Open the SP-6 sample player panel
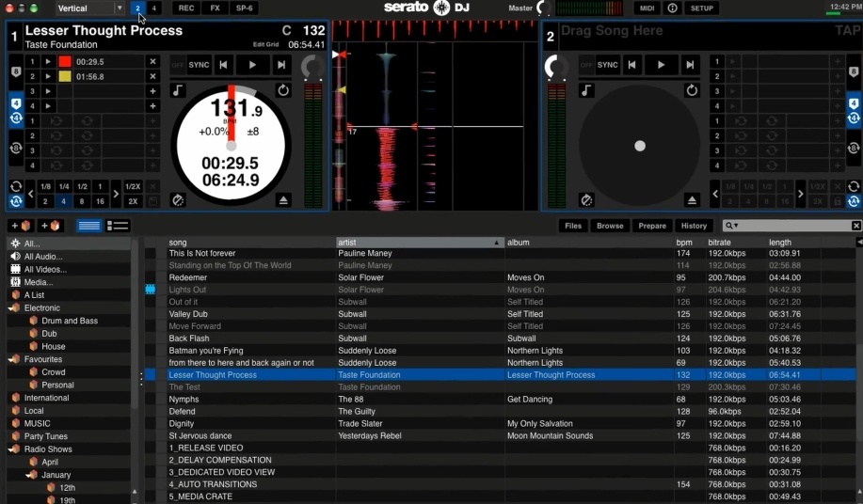 pyautogui.click(x=245, y=8)
